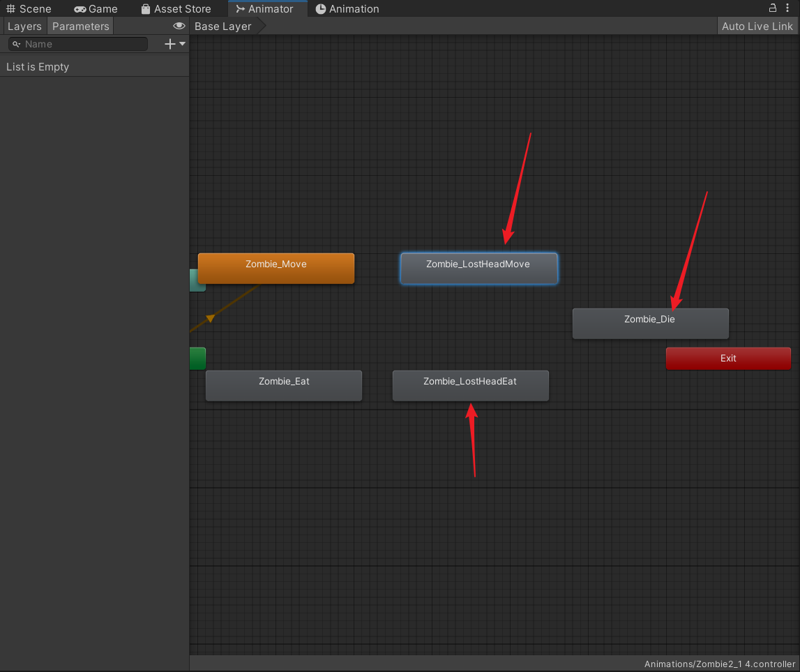Click the search magnifier icon
The width and height of the screenshot is (800, 672).
(x=17, y=44)
